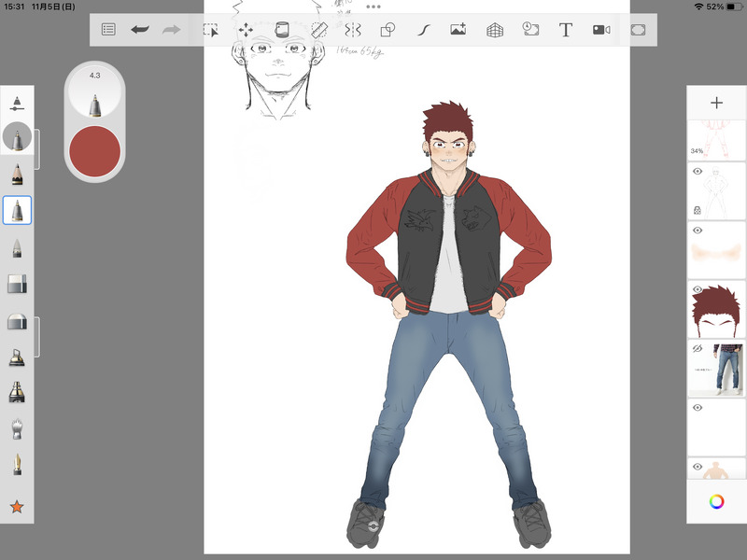Expand the three-dot multitasking menu

pyautogui.click(x=373, y=7)
